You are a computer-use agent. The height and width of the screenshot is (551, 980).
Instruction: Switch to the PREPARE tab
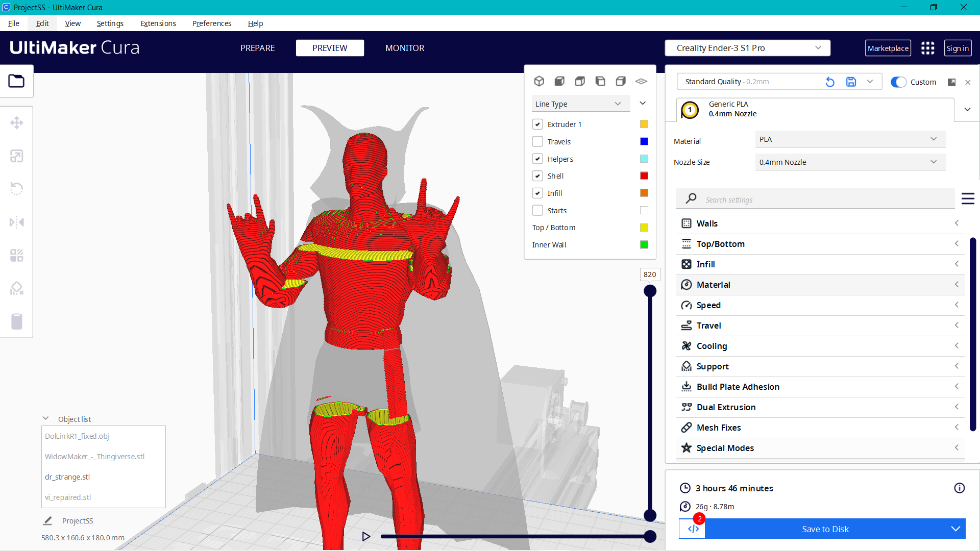(257, 48)
